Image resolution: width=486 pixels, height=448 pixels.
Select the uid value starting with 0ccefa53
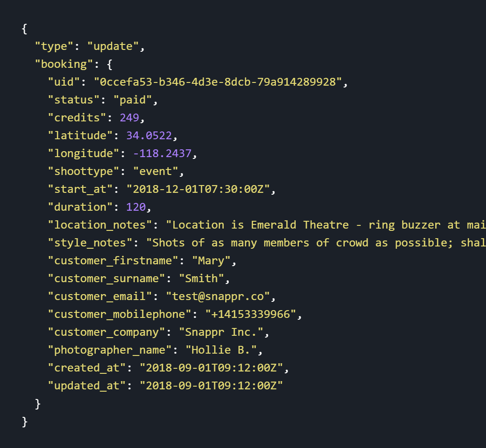click(x=218, y=82)
